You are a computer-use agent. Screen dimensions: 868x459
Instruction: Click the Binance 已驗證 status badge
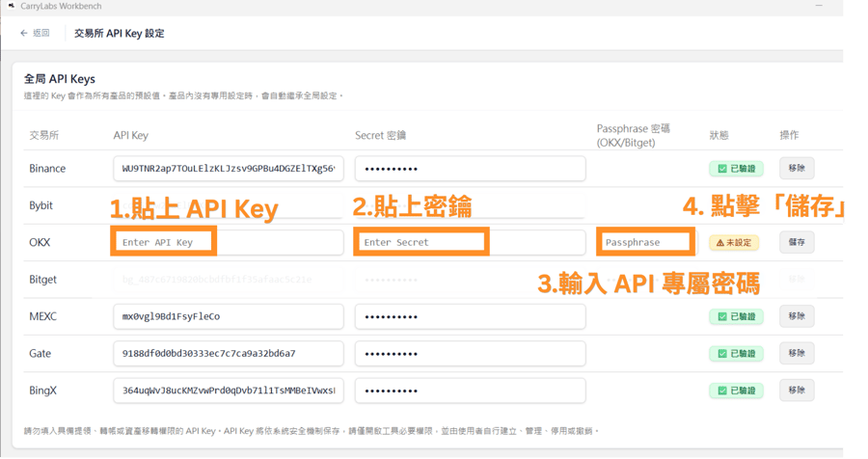click(x=736, y=169)
